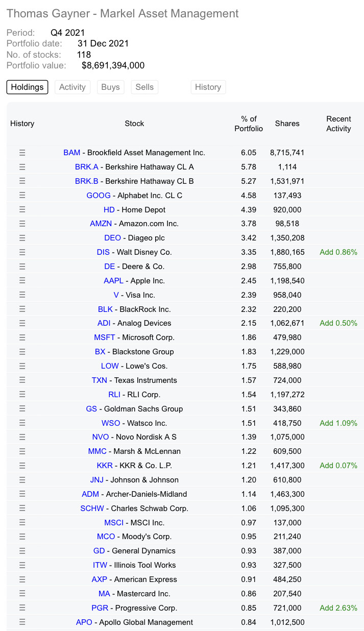
Task: Open history icon for Home Depot row
Action: coord(22,210)
